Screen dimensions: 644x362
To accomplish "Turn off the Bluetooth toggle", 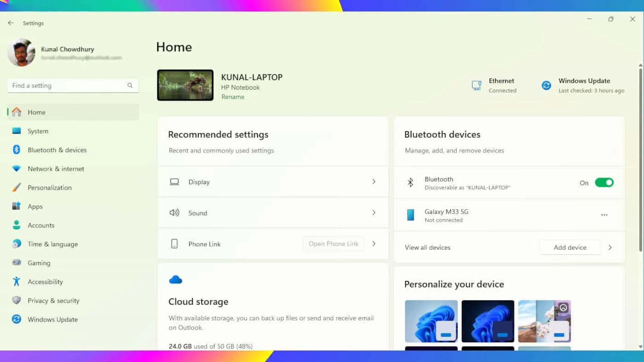I will click(x=604, y=183).
